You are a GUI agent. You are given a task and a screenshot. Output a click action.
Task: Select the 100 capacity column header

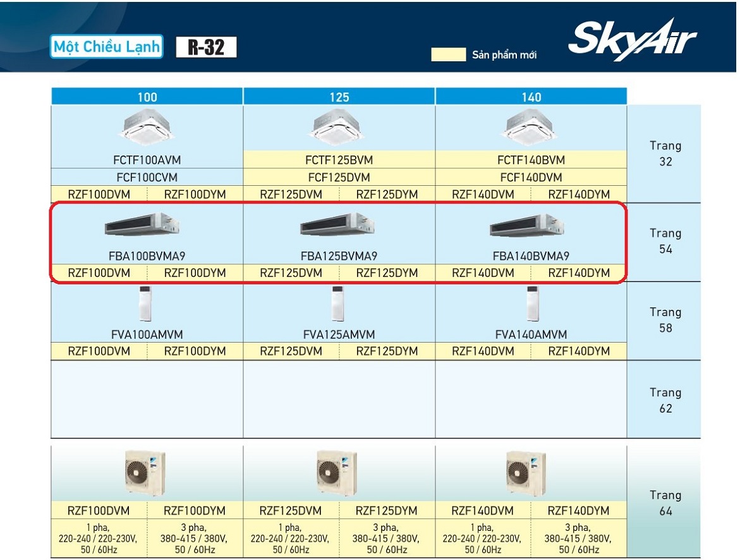pyautogui.click(x=147, y=97)
